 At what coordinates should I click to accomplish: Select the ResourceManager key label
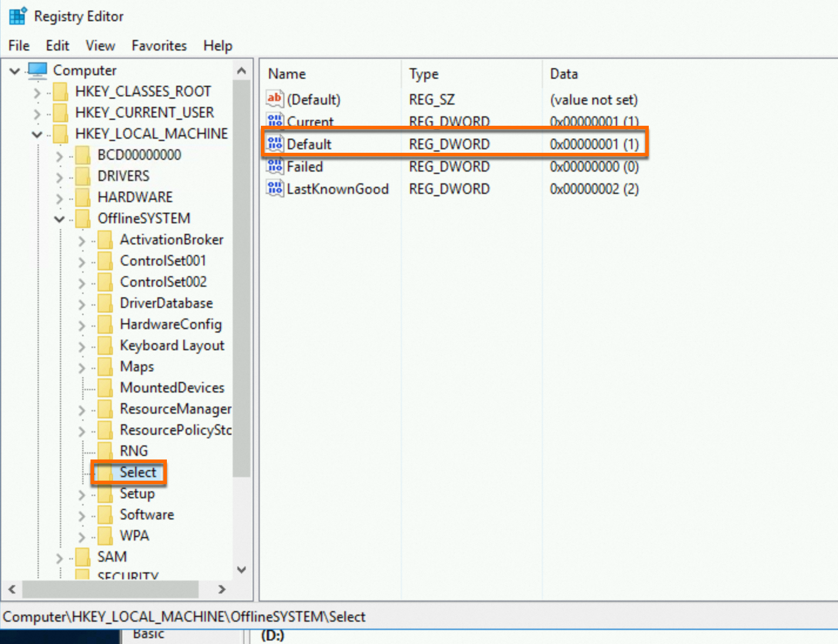point(176,409)
